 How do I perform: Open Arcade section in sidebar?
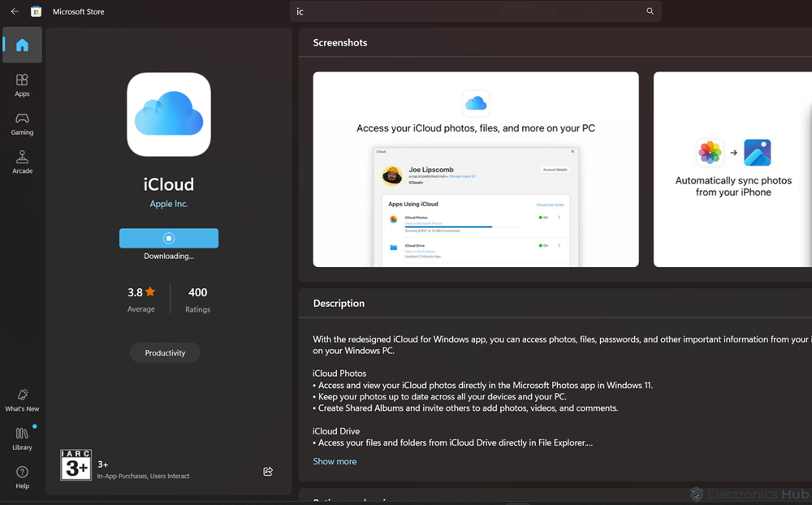pyautogui.click(x=22, y=162)
